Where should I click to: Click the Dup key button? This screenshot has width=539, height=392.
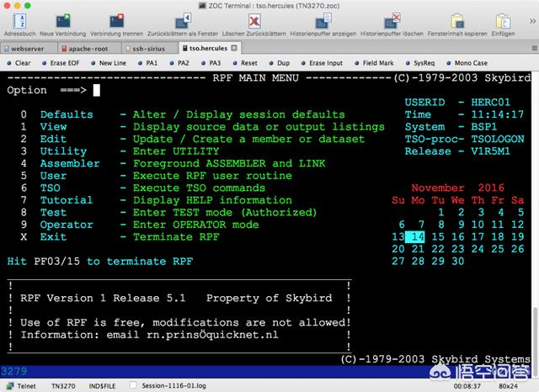tap(280, 63)
